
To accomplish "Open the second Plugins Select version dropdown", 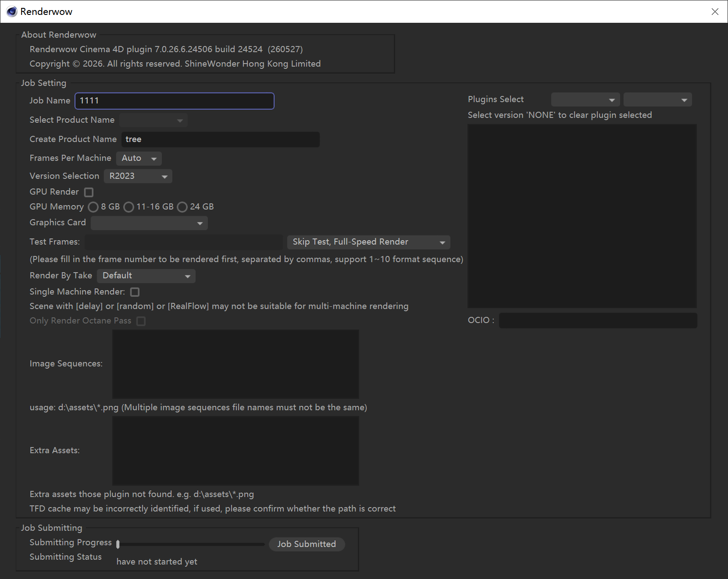I will coord(658,100).
